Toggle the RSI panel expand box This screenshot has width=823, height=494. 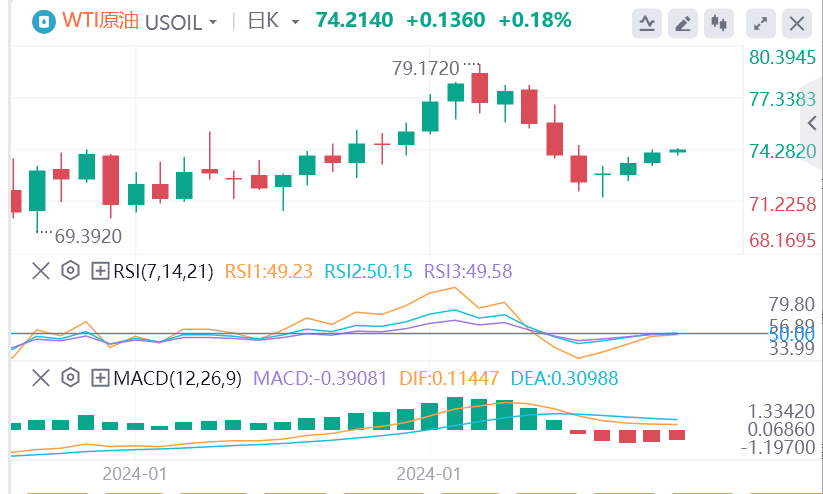tap(100, 270)
